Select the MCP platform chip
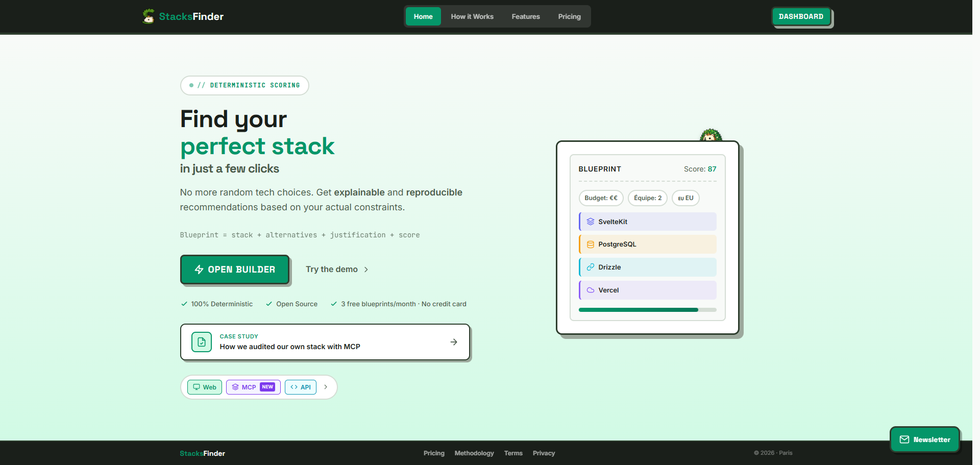980x465 pixels. 253,387
